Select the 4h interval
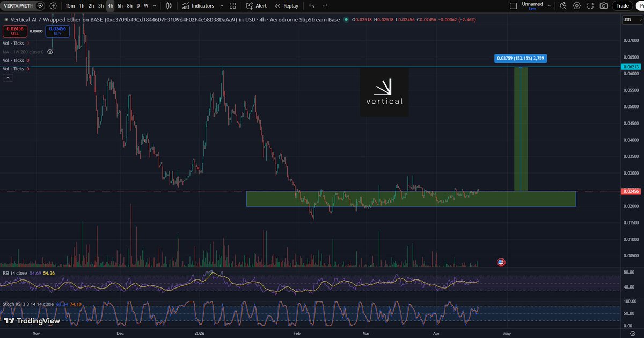This screenshot has width=644, height=338. pyautogui.click(x=110, y=6)
